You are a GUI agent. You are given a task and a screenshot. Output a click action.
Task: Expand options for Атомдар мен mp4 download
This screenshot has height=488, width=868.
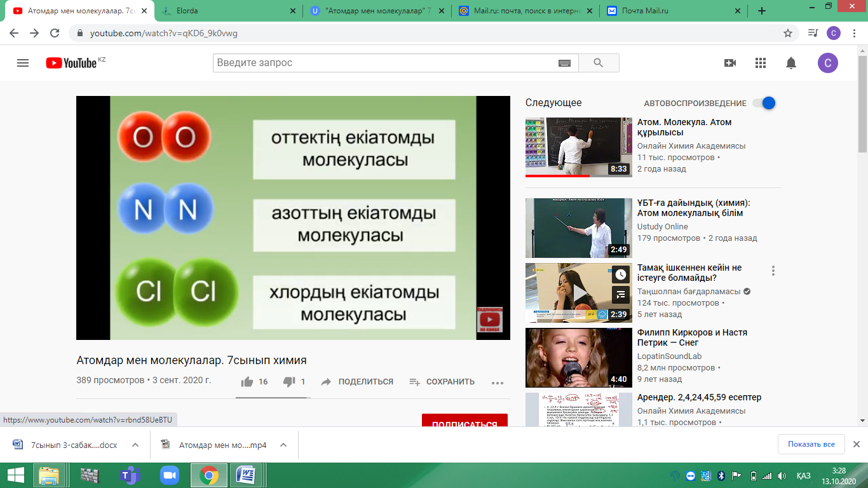(x=283, y=445)
